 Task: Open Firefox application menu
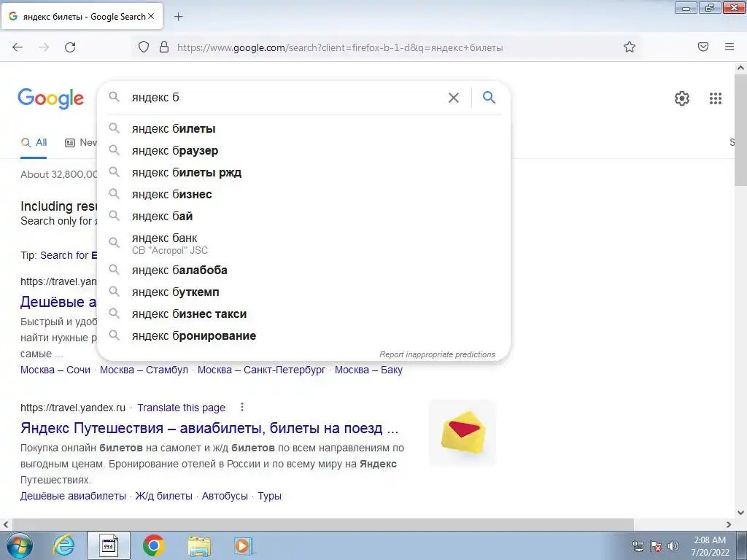pyautogui.click(x=729, y=47)
